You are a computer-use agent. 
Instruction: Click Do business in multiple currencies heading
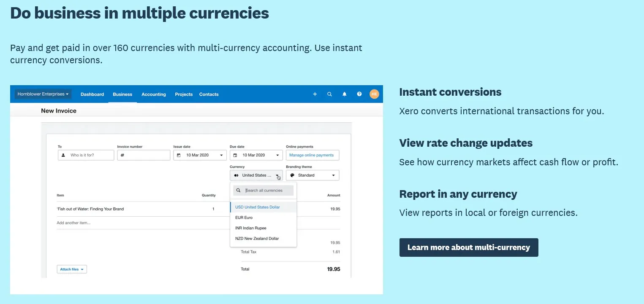[x=139, y=13]
